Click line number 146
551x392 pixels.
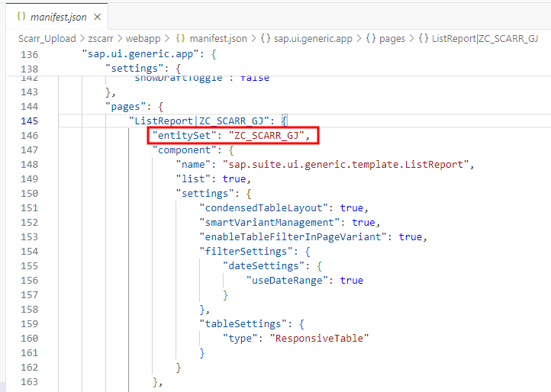(x=29, y=135)
